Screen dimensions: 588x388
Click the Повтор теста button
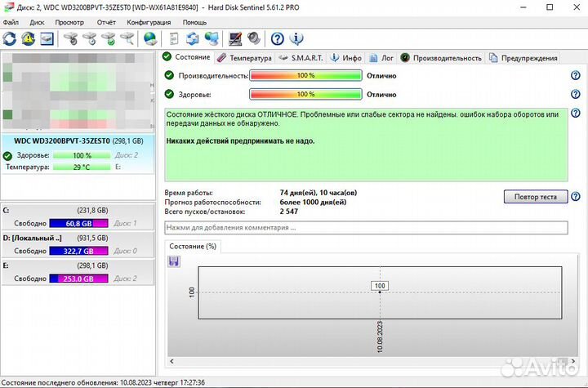tap(536, 197)
